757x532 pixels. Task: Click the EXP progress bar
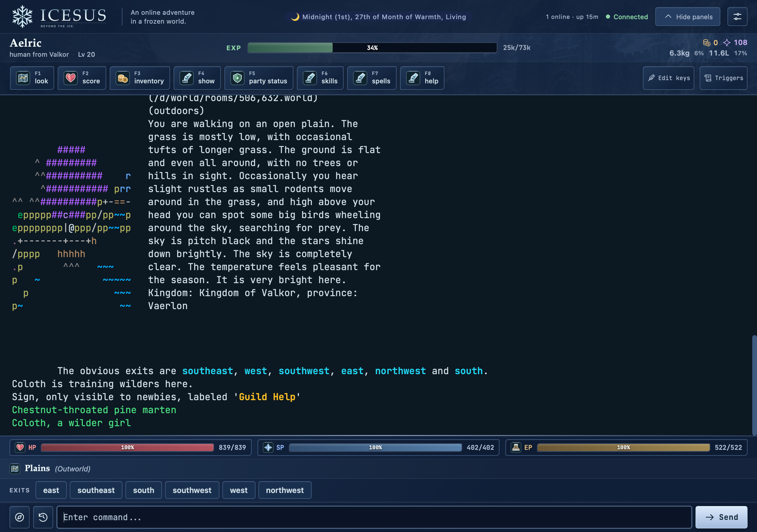click(372, 48)
